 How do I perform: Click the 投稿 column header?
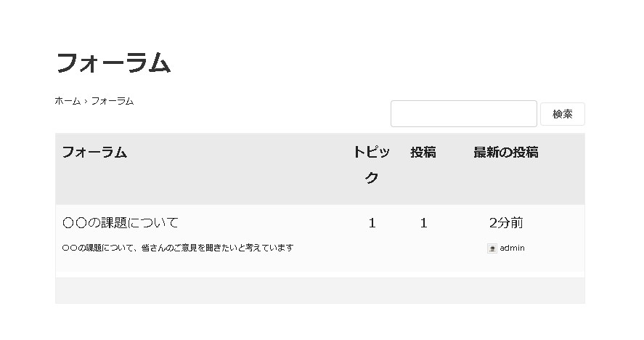423,153
